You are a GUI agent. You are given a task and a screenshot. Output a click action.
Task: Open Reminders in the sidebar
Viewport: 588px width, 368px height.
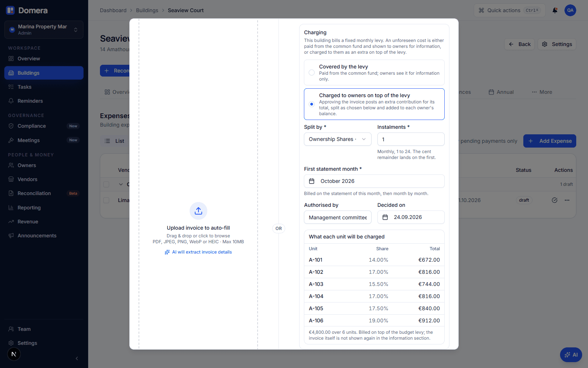click(x=44, y=101)
